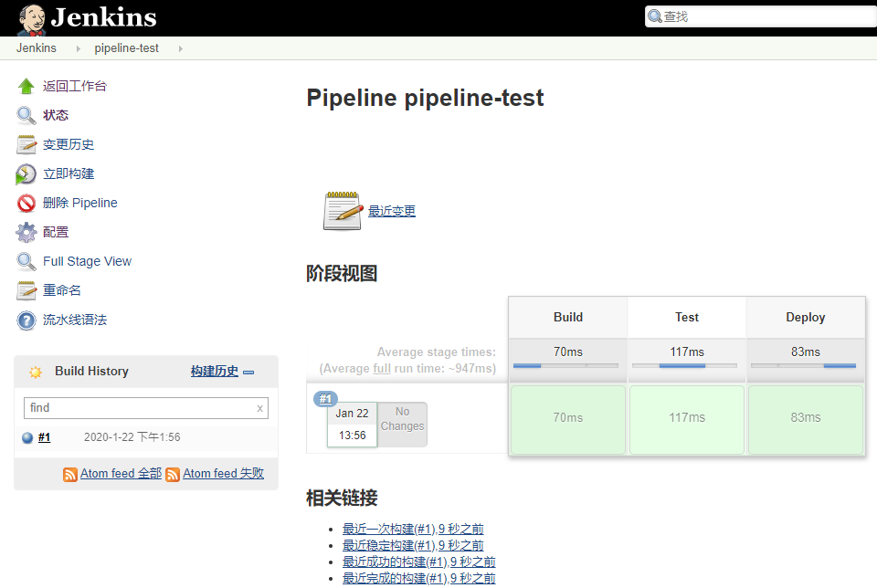Open the #1 badge in stage view
877x588 pixels.
coord(325,398)
